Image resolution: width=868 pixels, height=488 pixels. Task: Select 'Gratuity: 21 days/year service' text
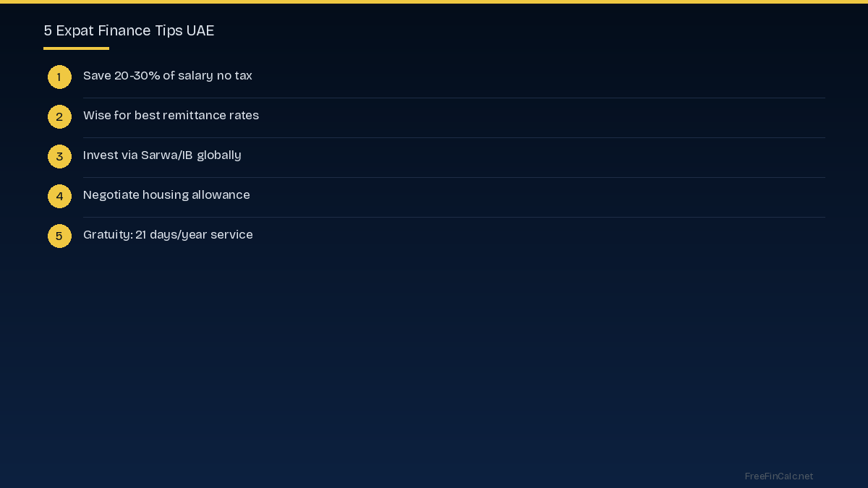168,235
